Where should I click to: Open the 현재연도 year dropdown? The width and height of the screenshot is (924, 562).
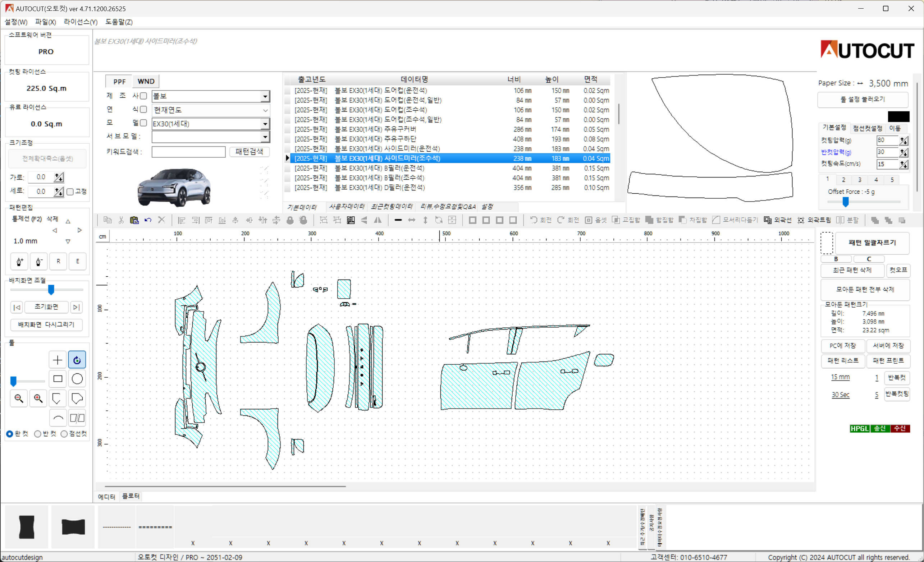coord(265,110)
